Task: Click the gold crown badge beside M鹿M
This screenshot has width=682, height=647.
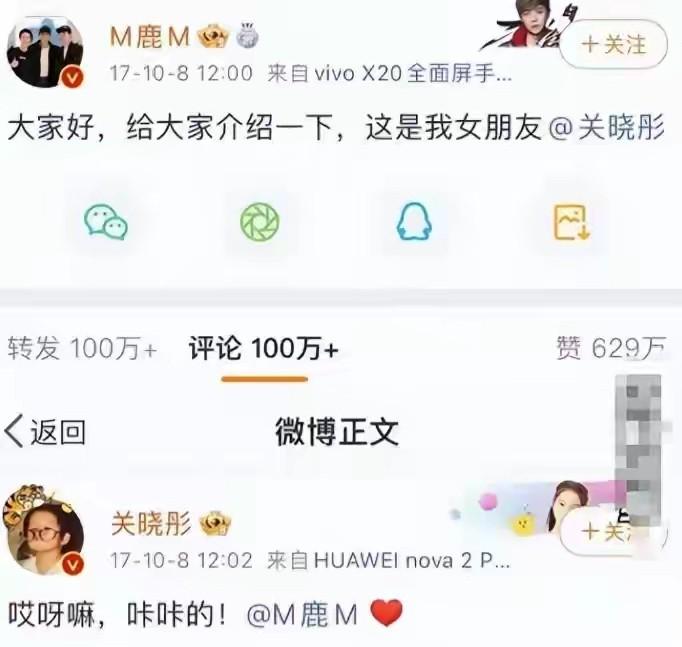Action: pyautogui.click(x=213, y=36)
